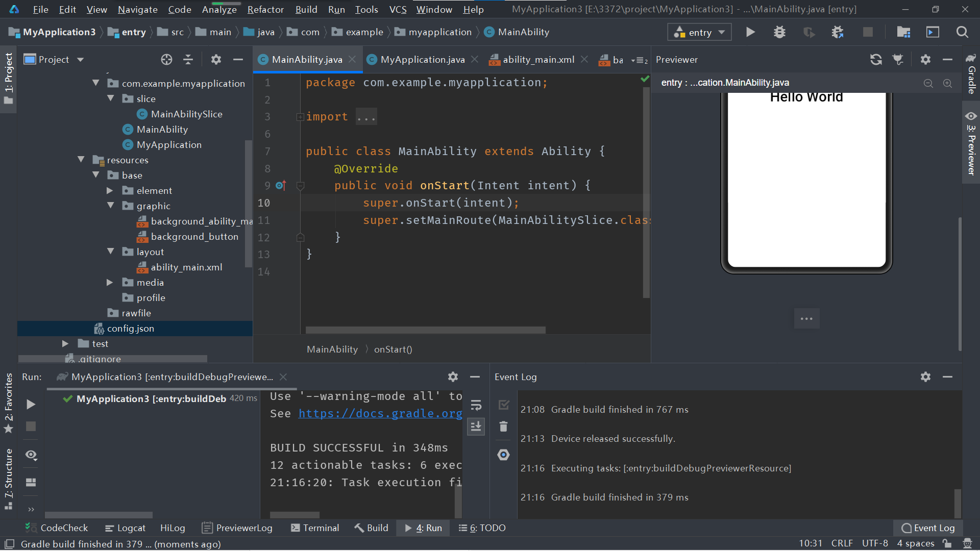The height and width of the screenshot is (551, 980).
Task: Click the editor horizontal scrollbar
Action: pyautogui.click(x=426, y=330)
